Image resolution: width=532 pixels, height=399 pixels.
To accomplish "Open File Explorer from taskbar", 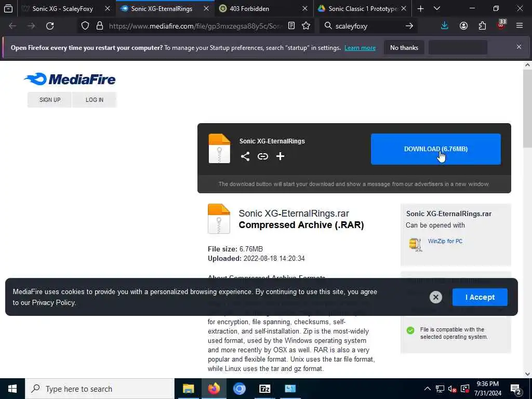I will pyautogui.click(x=188, y=389).
